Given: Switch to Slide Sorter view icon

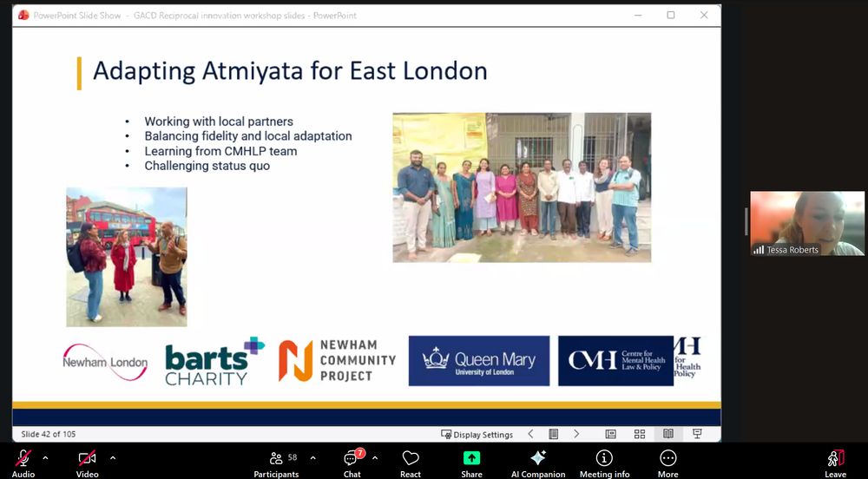Looking at the screenshot, I should pos(640,434).
